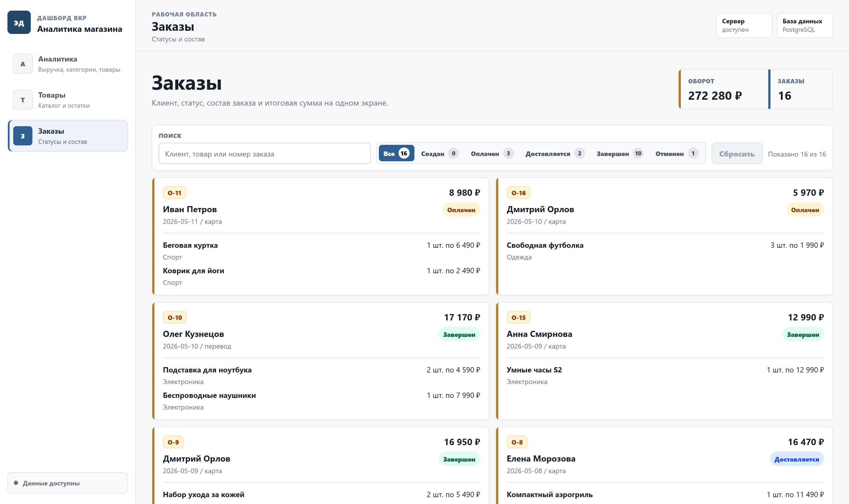Click the Оборот 272 280 ₽ summary card
This screenshot has width=849, height=504.
723,89
